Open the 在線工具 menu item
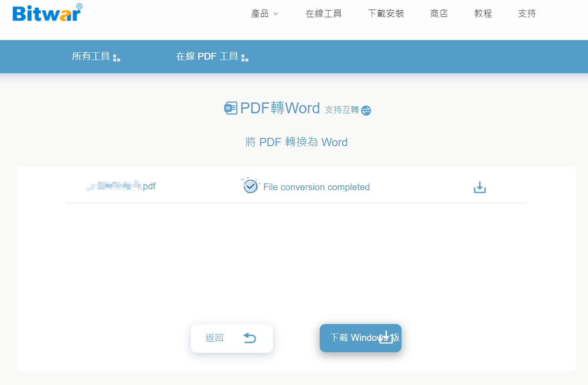This screenshot has height=385, width=588. point(324,14)
